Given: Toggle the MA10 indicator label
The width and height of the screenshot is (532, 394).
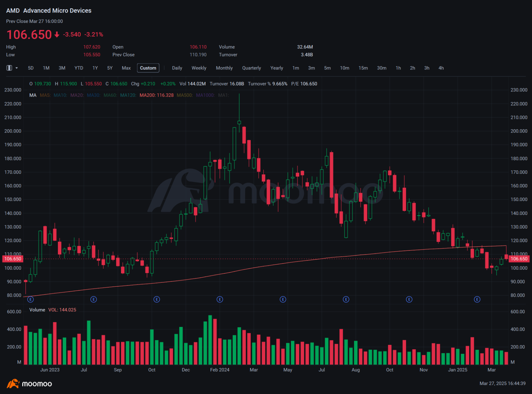Looking at the screenshot, I should click(x=60, y=95).
